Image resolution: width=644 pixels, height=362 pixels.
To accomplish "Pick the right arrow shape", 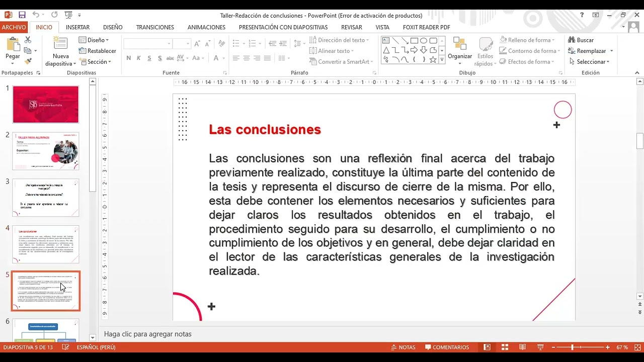I will (x=414, y=50).
